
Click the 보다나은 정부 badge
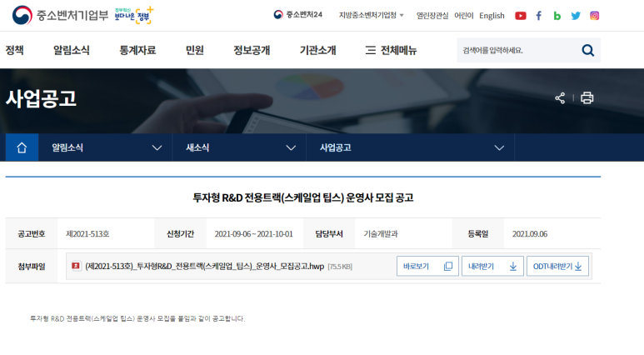click(x=134, y=15)
